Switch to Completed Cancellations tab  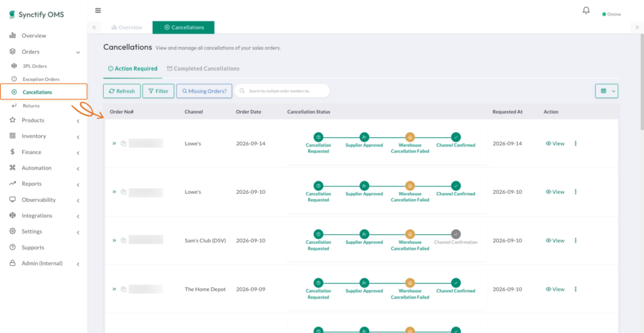[203, 69]
